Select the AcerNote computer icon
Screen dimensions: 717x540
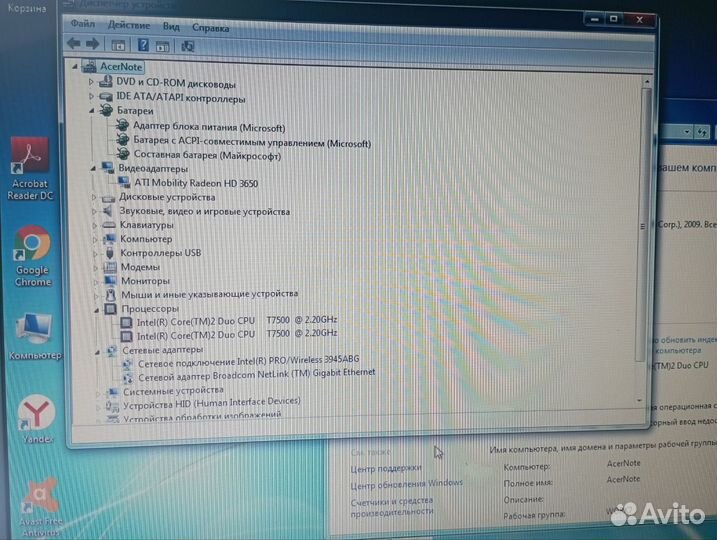89,67
